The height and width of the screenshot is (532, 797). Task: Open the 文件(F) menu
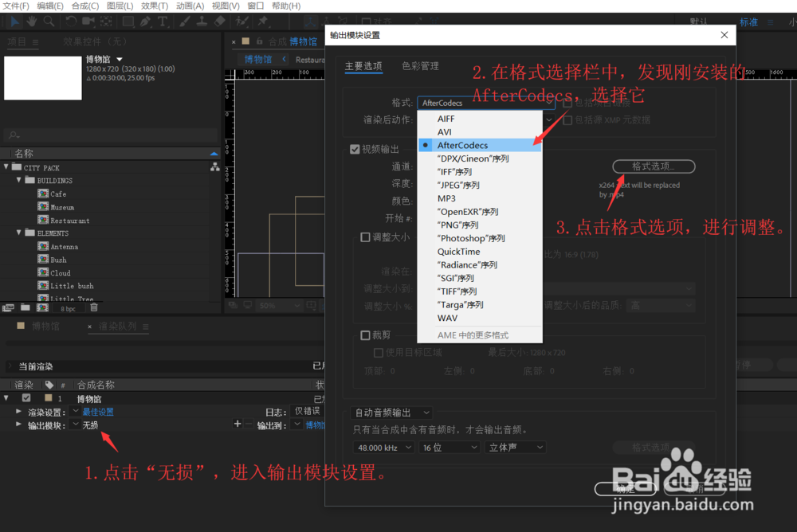(x=16, y=6)
